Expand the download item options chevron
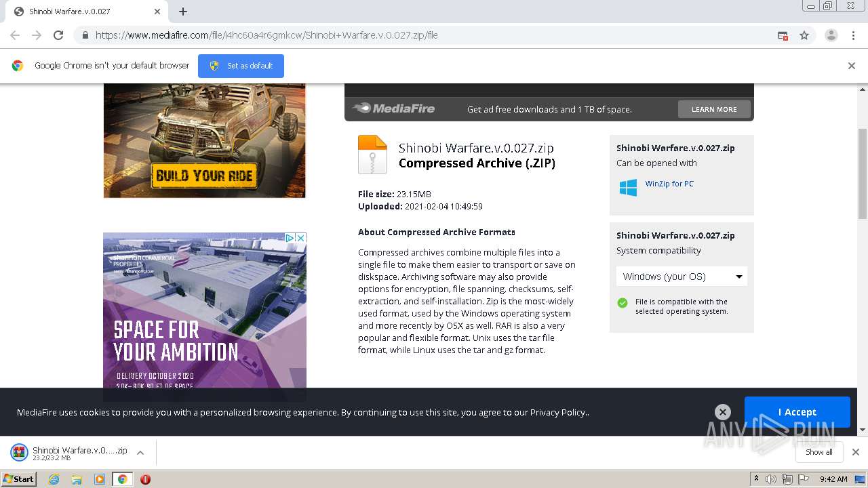 (x=140, y=453)
